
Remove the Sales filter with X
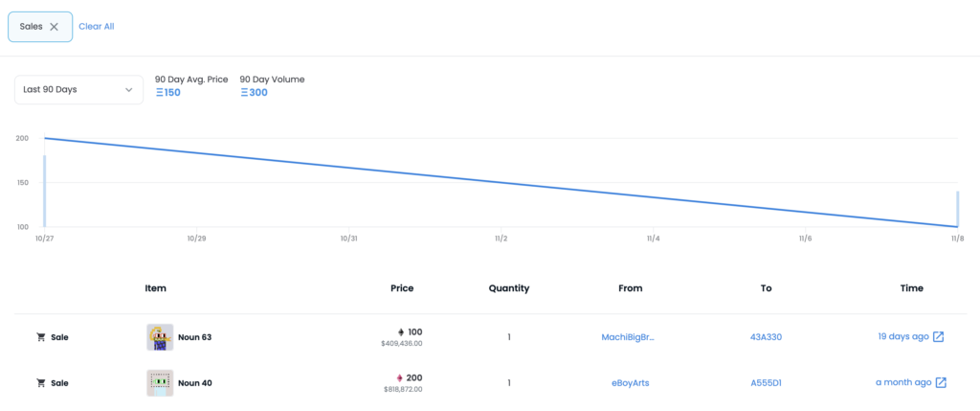pos(55,27)
